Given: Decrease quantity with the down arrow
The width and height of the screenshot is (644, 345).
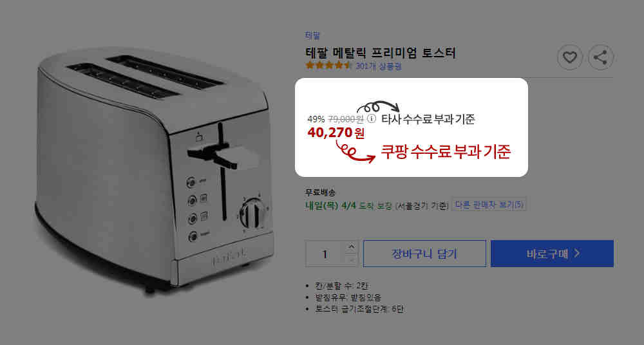Looking at the screenshot, I should click(x=351, y=260).
